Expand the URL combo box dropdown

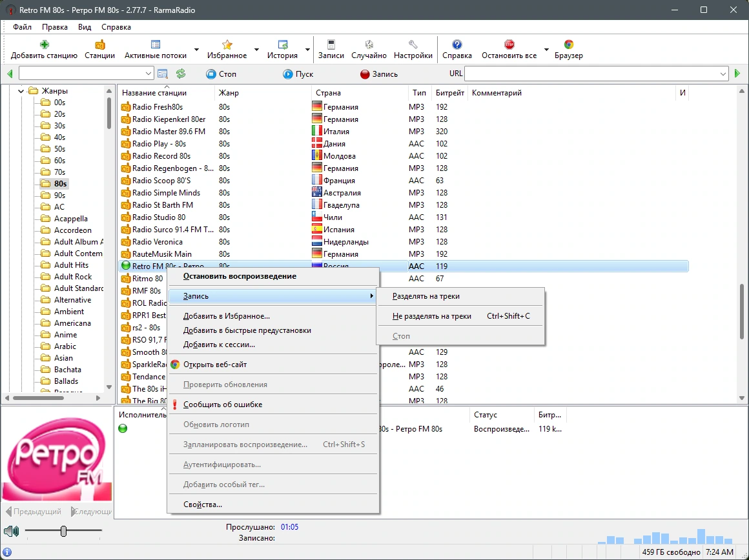tap(723, 74)
